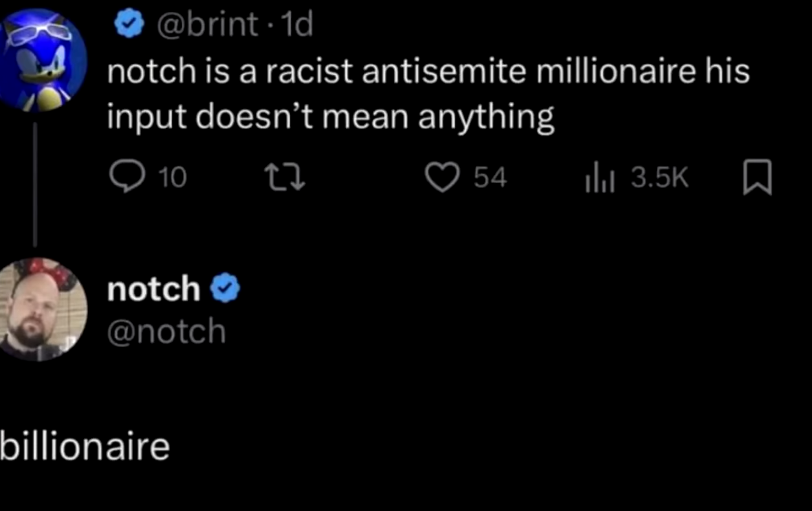Click the bold notch display name

point(154,289)
